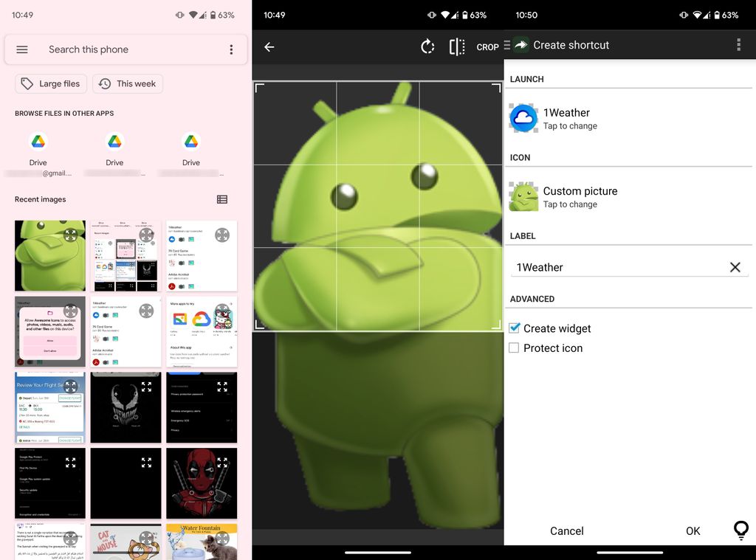
Task: Tap the Create shortcut app icon
Action: pos(522,44)
